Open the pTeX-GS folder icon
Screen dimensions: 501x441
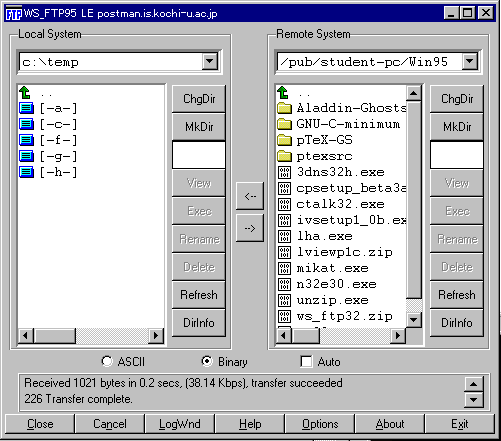(284, 140)
